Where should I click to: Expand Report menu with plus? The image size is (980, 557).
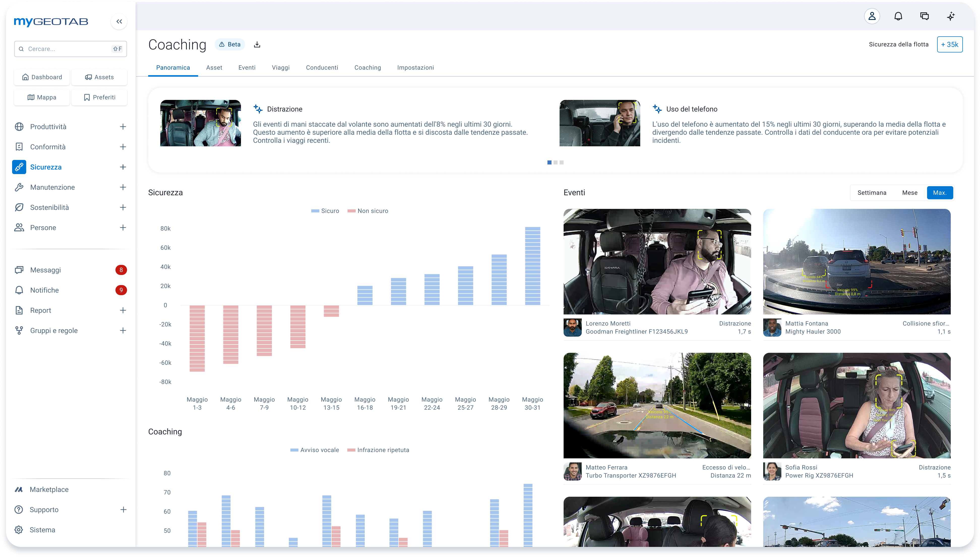[x=123, y=310]
